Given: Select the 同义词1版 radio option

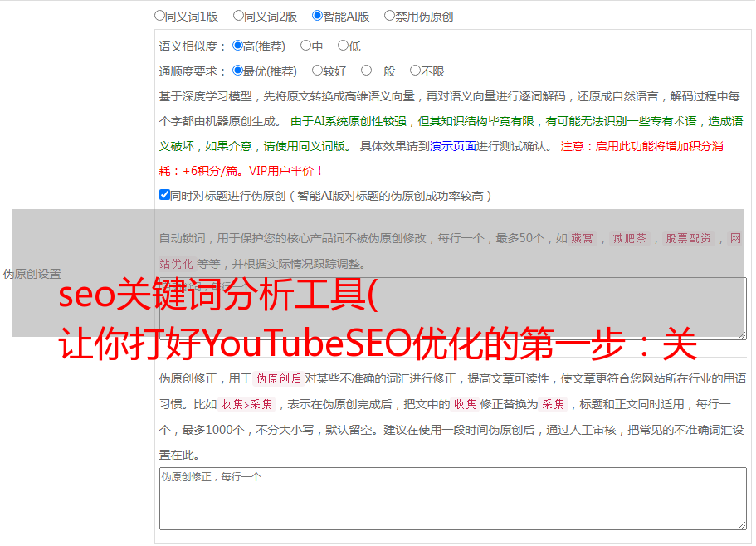Looking at the screenshot, I should tap(159, 16).
